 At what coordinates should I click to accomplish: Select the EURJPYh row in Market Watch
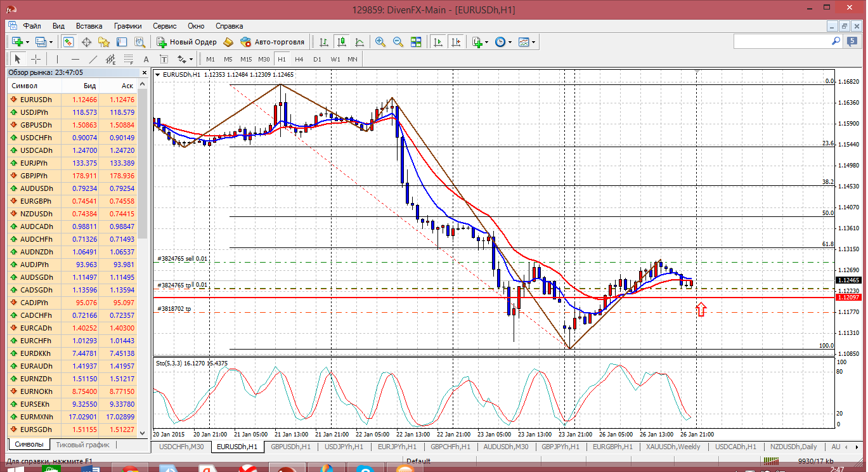36,163
